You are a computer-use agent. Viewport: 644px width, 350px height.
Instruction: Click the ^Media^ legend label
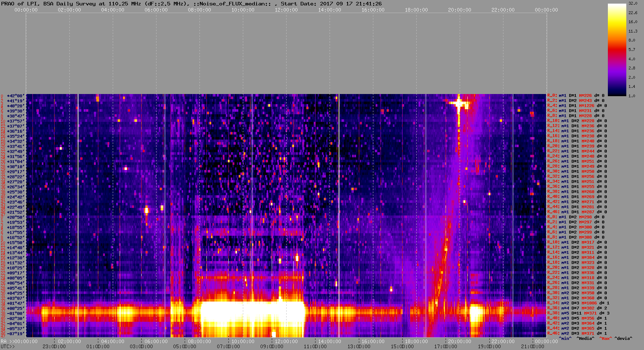pos(585,338)
